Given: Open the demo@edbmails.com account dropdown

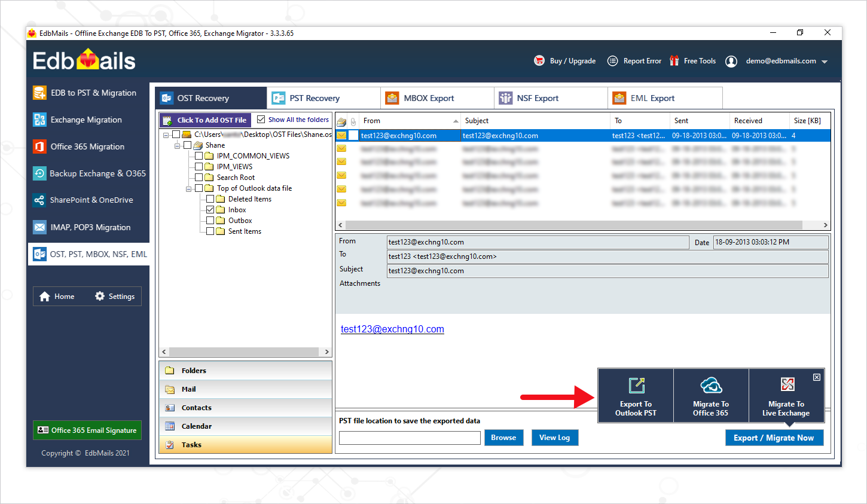Looking at the screenshot, I should (x=825, y=62).
